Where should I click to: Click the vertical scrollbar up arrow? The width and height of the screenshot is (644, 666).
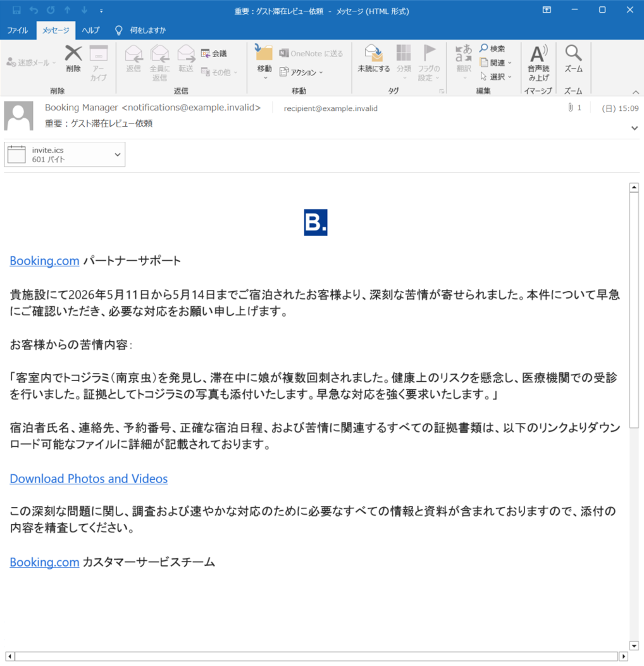coord(634,187)
